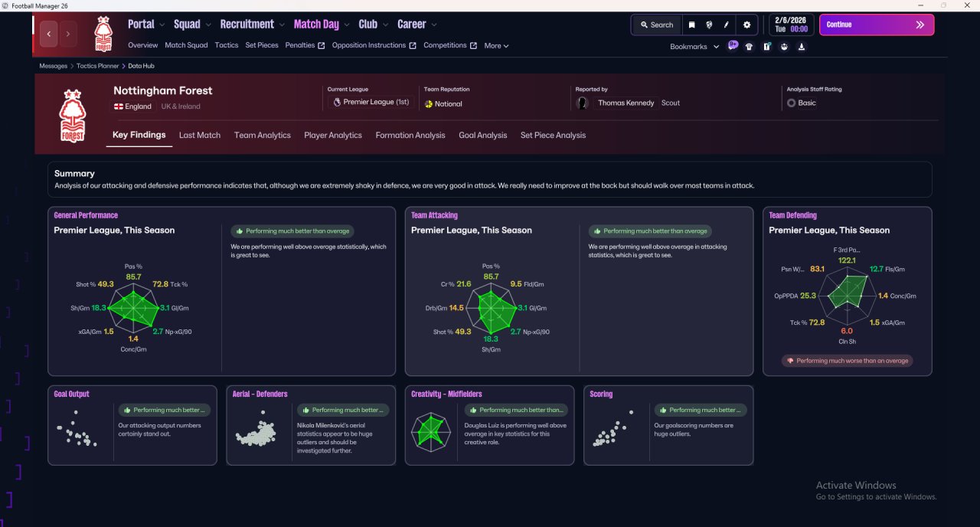This screenshot has height=527, width=980.
Task: Open the world globe icon
Action: point(709,25)
